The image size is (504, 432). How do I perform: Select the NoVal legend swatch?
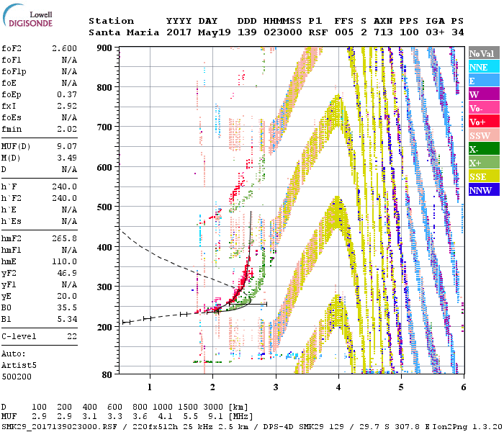pyautogui.click(x=484, y=53)
